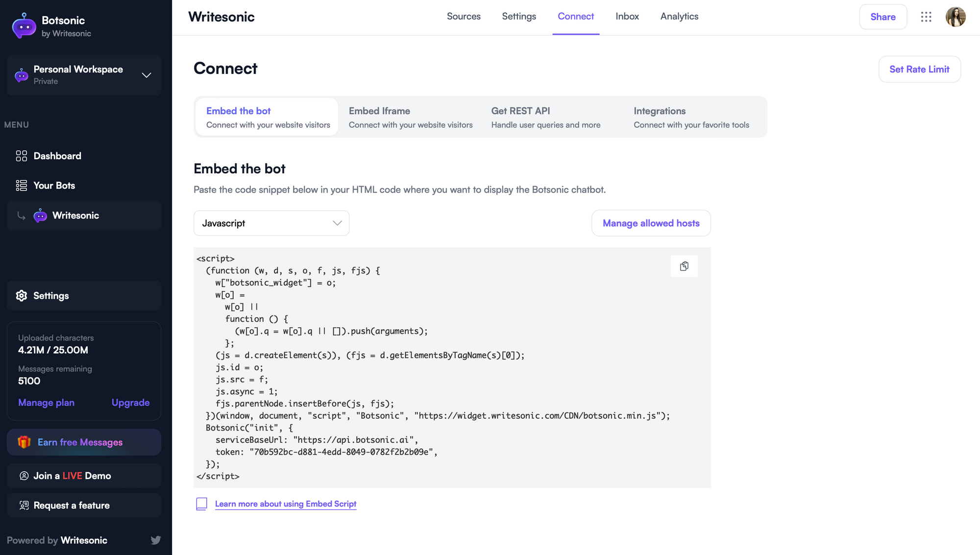Collapse the Writesonic bot tree item
The height and width of the screenshot is (555, 980).
click(x=22, y=216)
